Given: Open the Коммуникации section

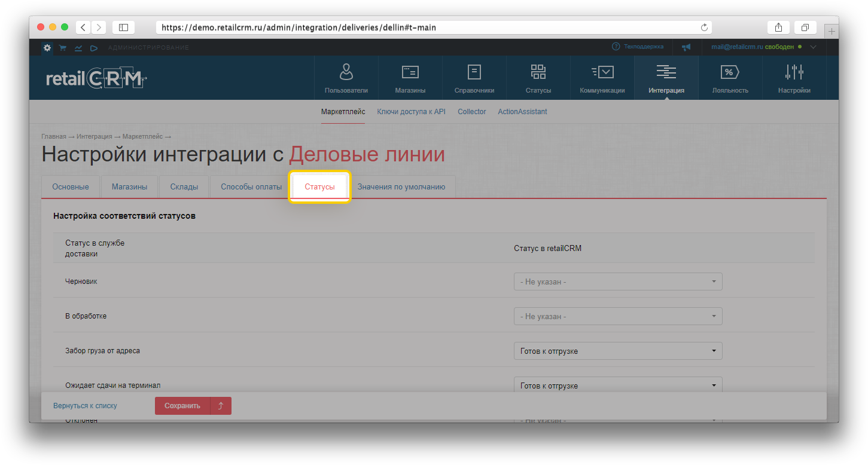Looking at the screenshot, I should [x=602, y=78].
